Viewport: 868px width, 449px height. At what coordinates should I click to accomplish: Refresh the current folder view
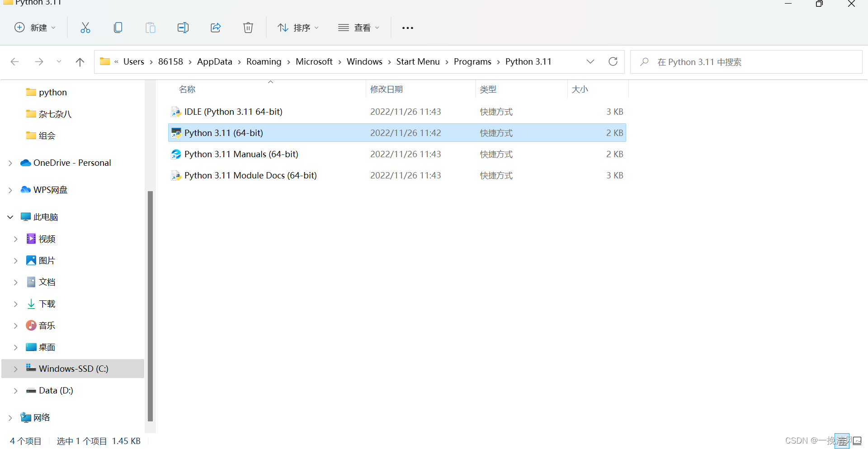613,61
